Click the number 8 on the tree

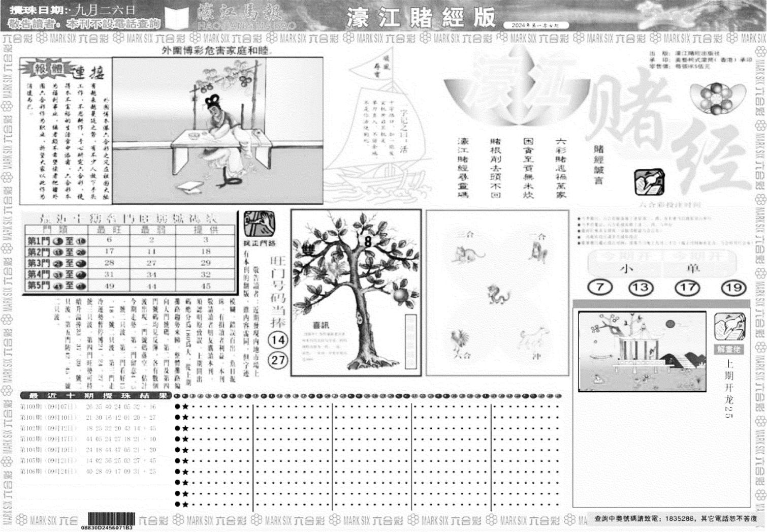(x=367, y=242)
